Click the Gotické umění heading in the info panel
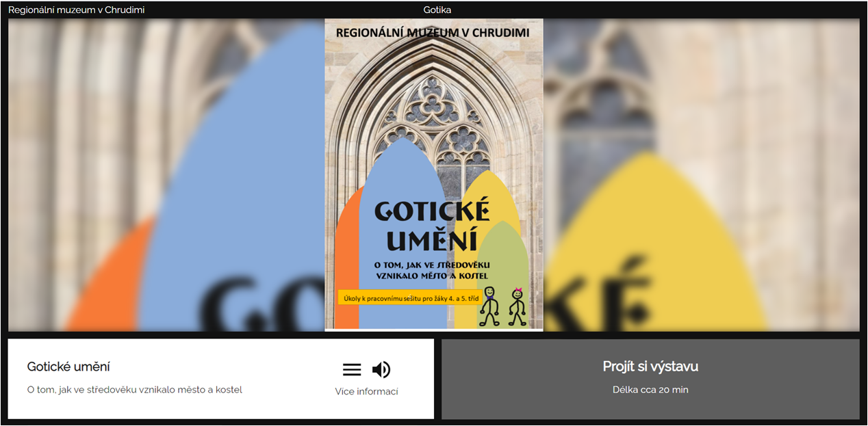Viewport: 868px width, 426px height. point(68,367)
